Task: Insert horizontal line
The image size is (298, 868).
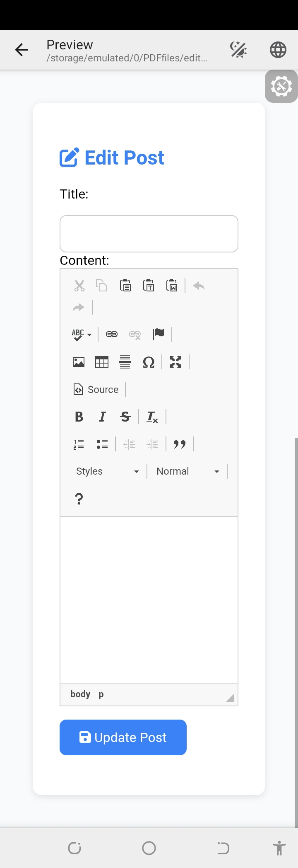Action: tap(125, 362)
